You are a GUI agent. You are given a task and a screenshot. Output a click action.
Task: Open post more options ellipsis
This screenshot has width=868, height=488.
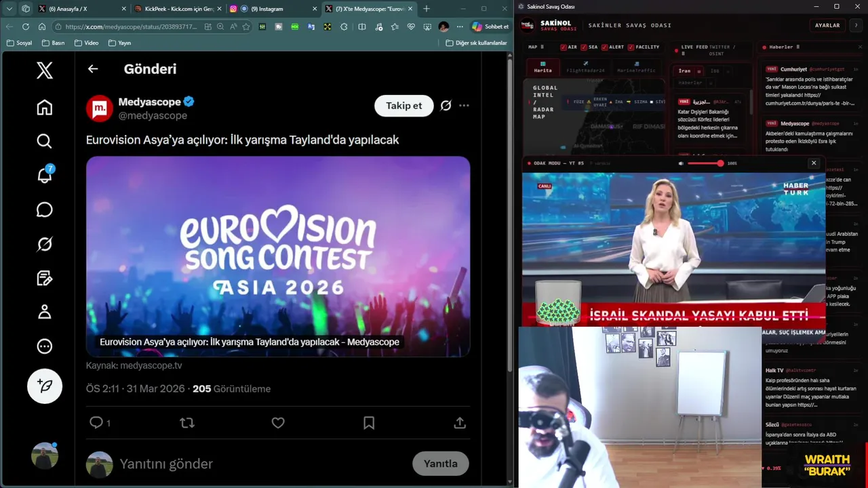(x=464, y=106)
